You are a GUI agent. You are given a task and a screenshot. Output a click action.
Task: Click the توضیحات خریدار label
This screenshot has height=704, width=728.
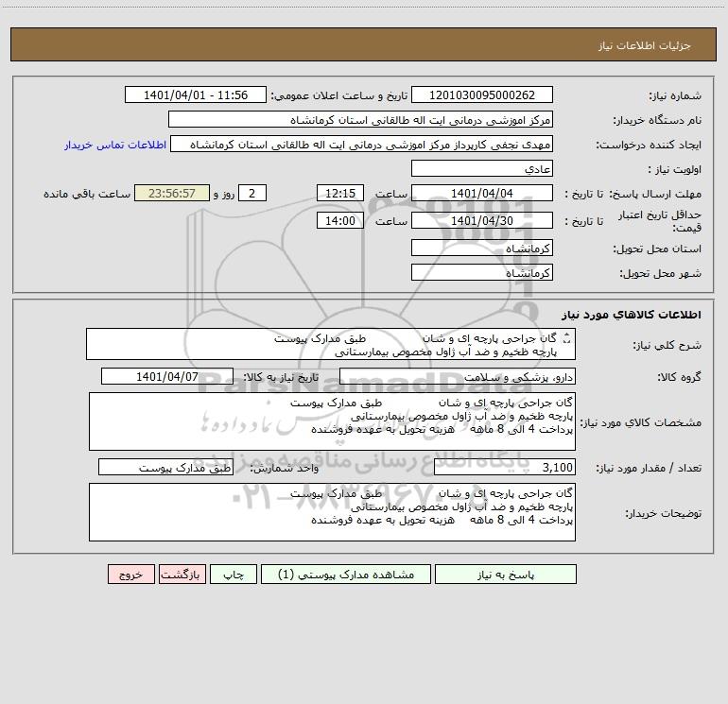664,513
